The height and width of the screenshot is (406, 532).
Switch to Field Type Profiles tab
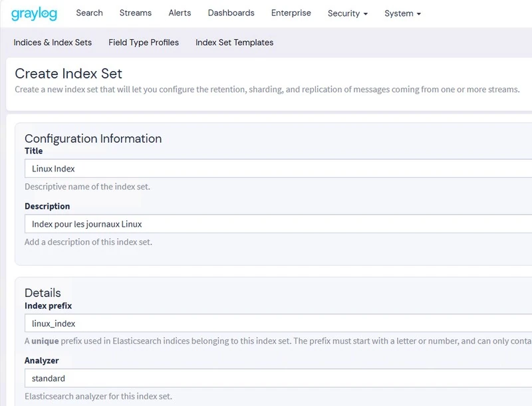[x=144, y=43]
